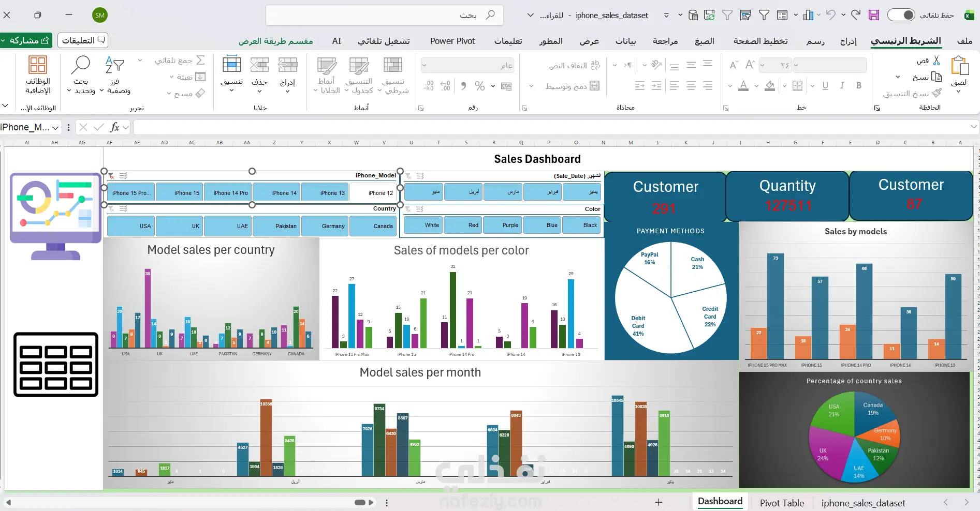Screen dimensions: 980x511
Task: Open the font name combo box
Action: pyautogui.click(x=829, y=65)
